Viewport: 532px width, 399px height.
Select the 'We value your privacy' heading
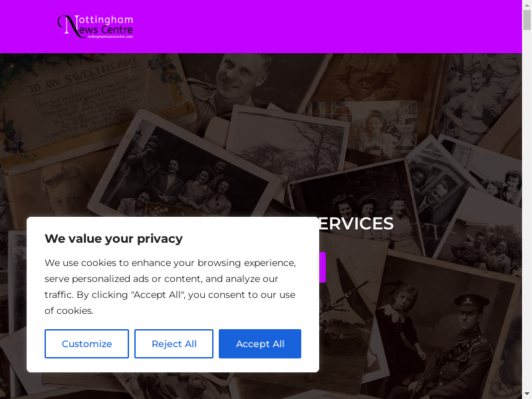pos(114,239)
